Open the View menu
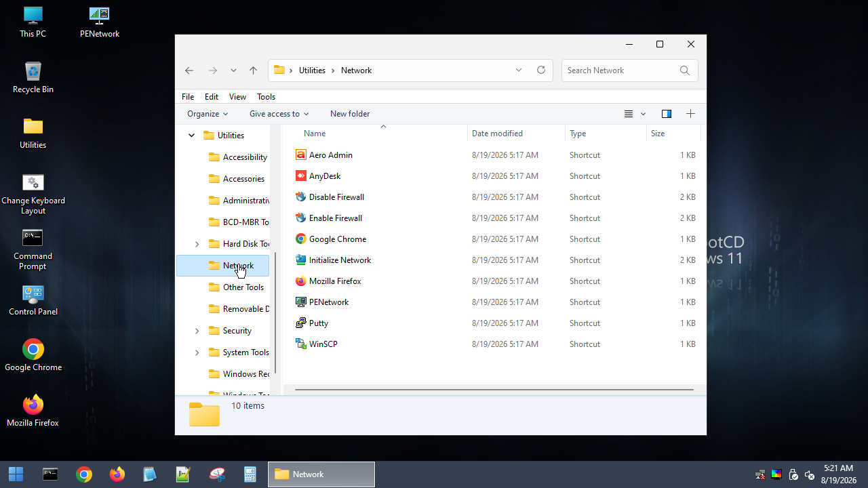Screen dimensions: 868x488 237,97
